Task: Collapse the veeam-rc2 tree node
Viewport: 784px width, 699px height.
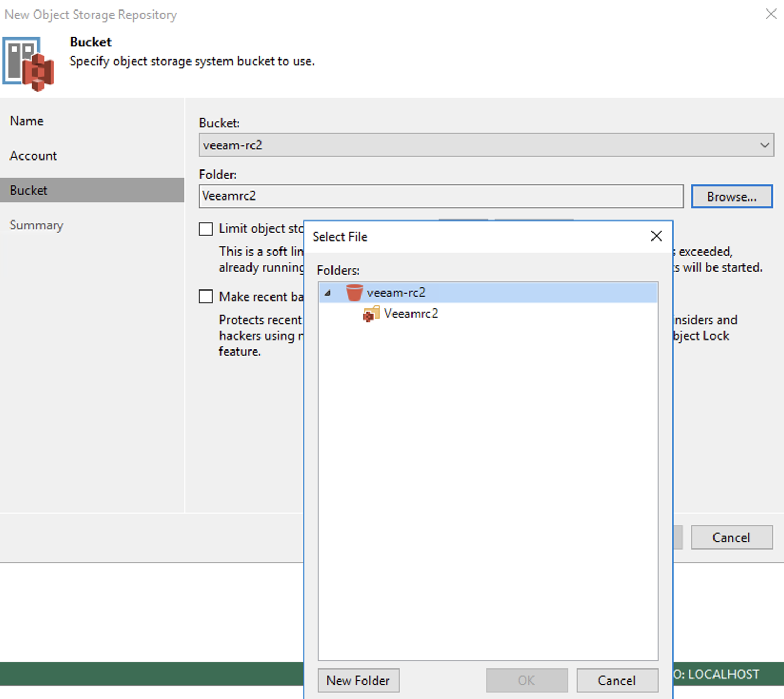Action: point(328,293)
